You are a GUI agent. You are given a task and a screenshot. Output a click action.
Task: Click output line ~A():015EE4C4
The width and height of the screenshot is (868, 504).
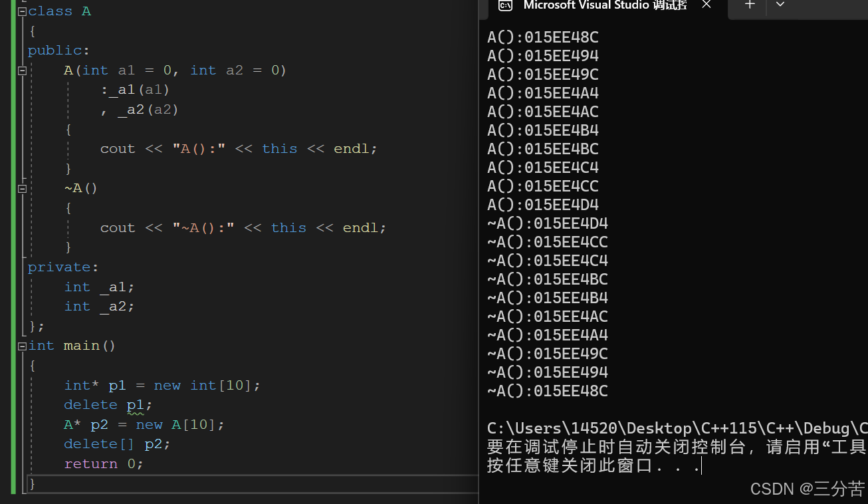click(x=548, y=261)
